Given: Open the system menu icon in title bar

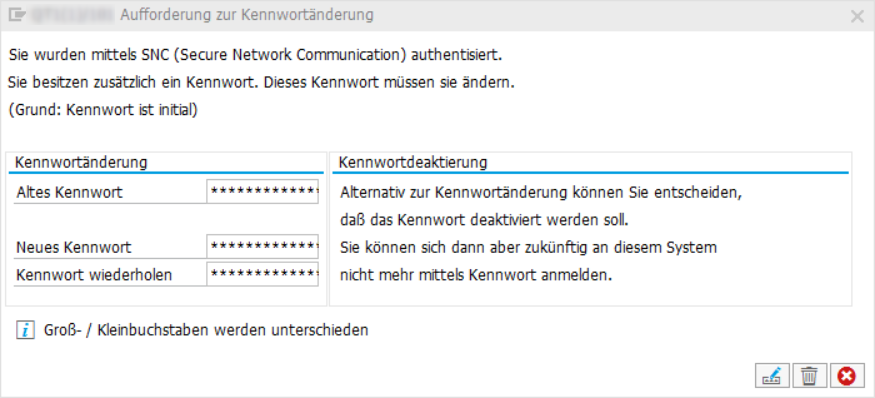Looking at the screenshot, I should coord(17,16).
